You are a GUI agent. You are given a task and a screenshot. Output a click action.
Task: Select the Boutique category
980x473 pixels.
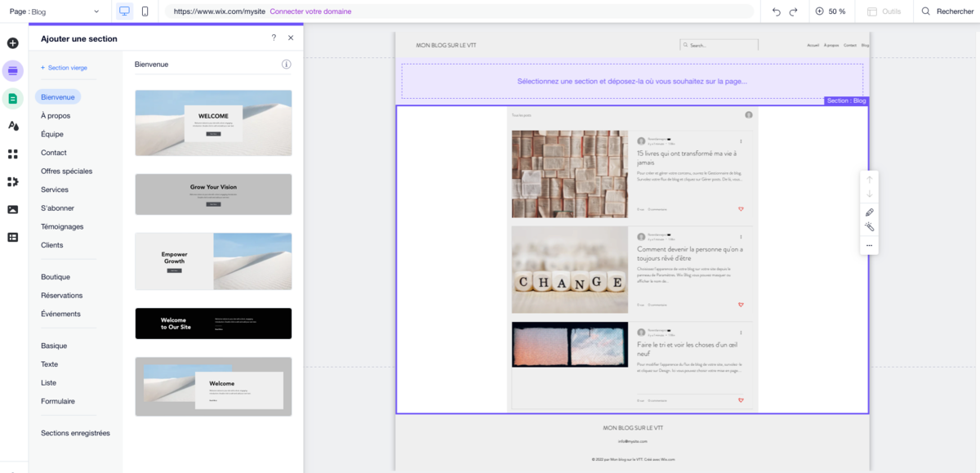click(x=56, y=277)
